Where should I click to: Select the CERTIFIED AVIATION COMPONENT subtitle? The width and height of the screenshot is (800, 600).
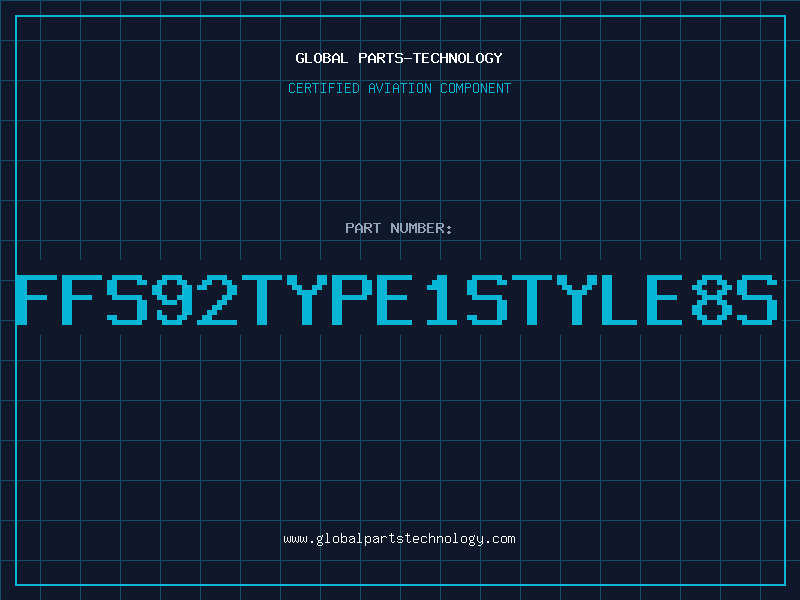point(399,88)
